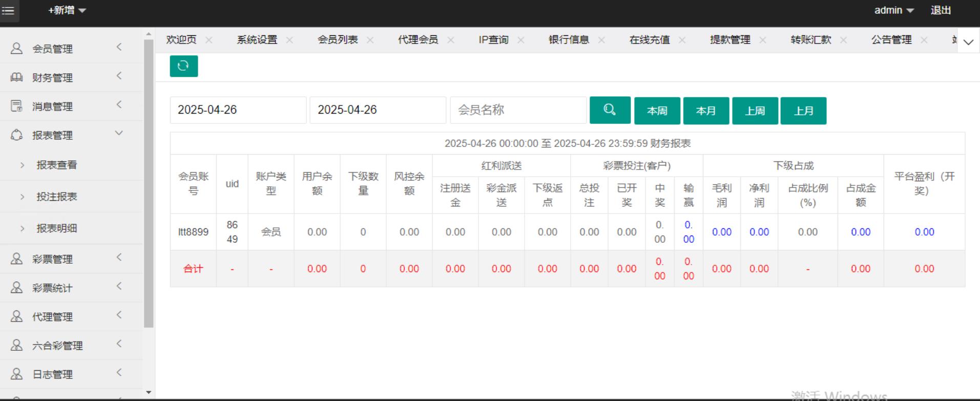Viewport: 980px width, 401px height.
Task: Expand the 彩票管理 sidebar section
Action: [x=119, y=258]
